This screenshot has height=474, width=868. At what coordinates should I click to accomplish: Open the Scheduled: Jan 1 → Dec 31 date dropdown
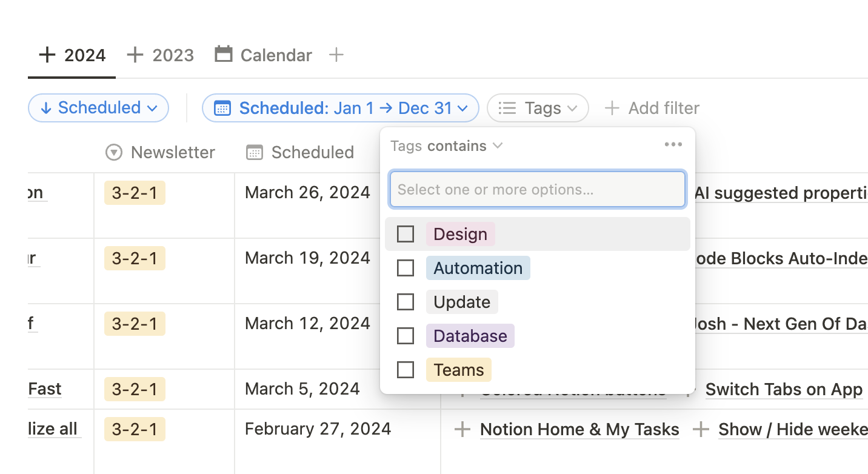[464, 107]
